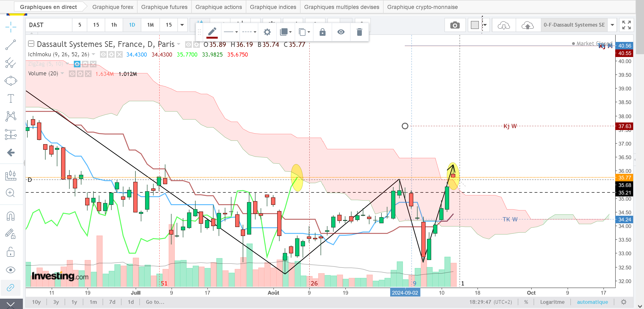Enable Logaritme scale option

click(x=552, y=302)
